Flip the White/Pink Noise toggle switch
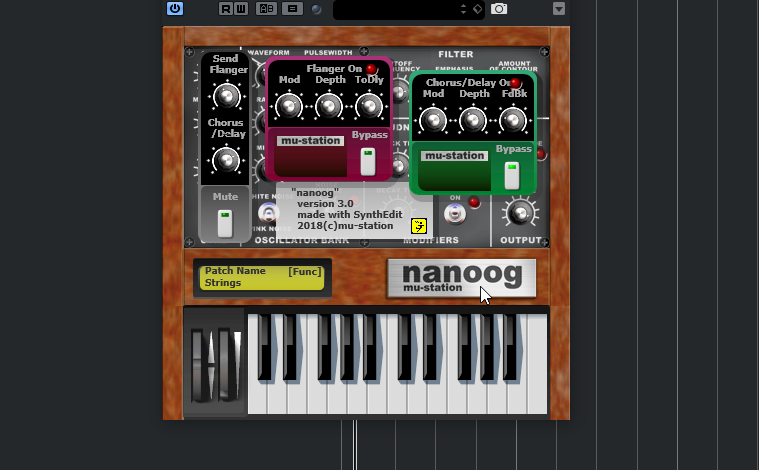This screenshot has width=759, height=470. point(268,213)
